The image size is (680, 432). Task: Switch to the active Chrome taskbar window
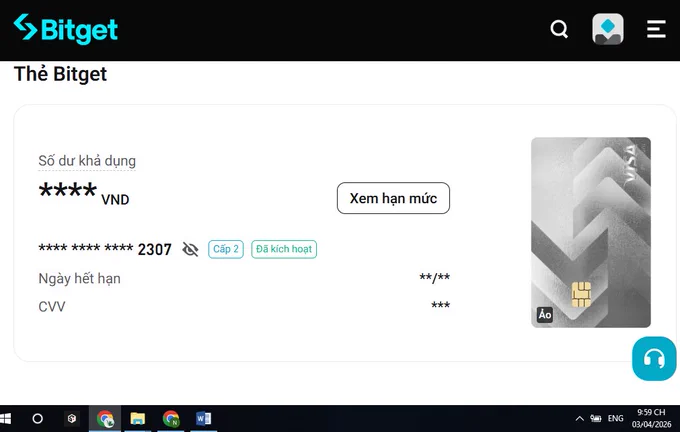coord(105,419)
